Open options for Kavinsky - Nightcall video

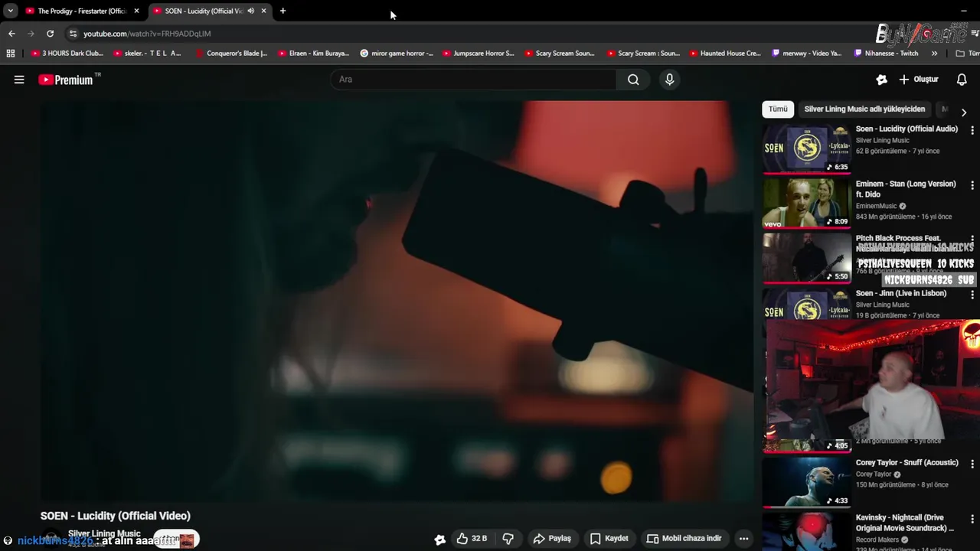tap(972, 520)
